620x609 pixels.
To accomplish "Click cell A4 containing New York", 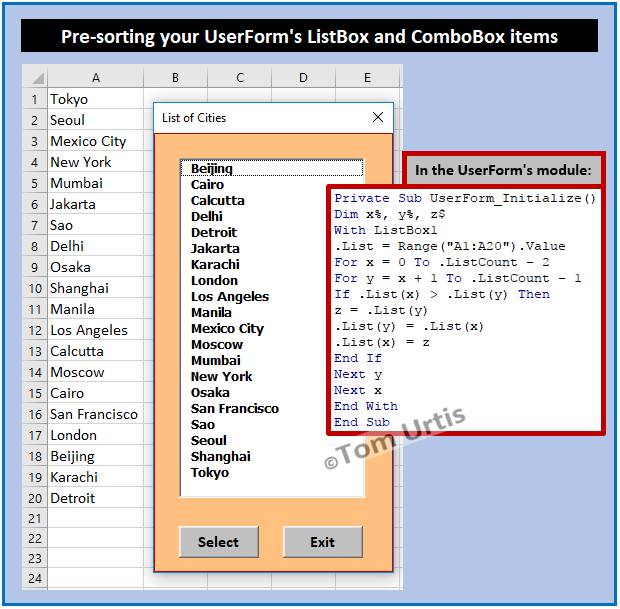I will [x=95, y=162].
